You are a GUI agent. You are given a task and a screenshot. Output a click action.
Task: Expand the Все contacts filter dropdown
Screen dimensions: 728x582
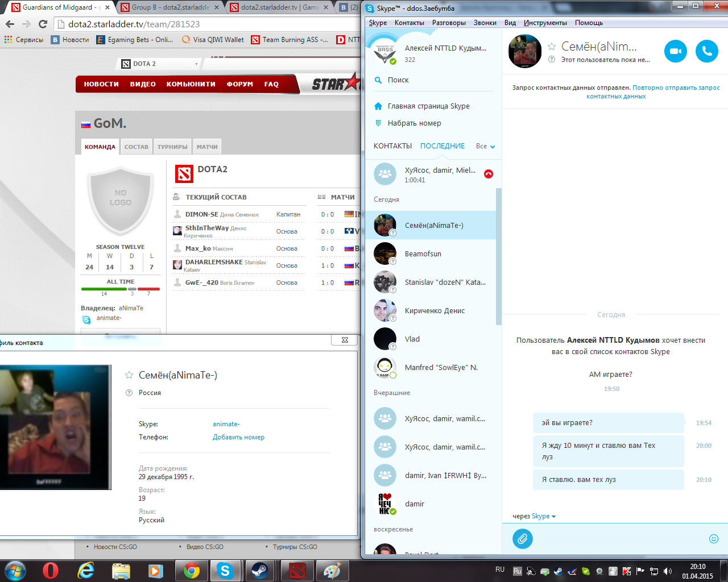(486, 146)
